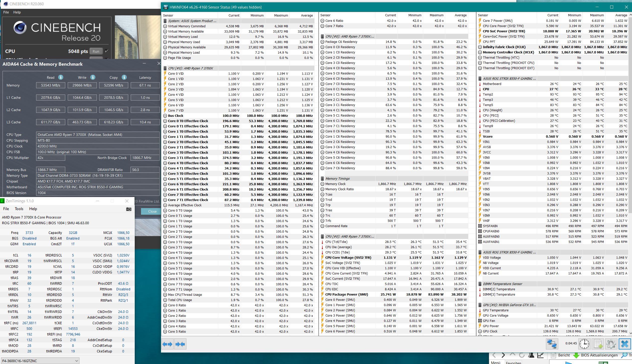Open HWiNFO sensor settings gear icon

pyautogui.click(x=611, y=344)
